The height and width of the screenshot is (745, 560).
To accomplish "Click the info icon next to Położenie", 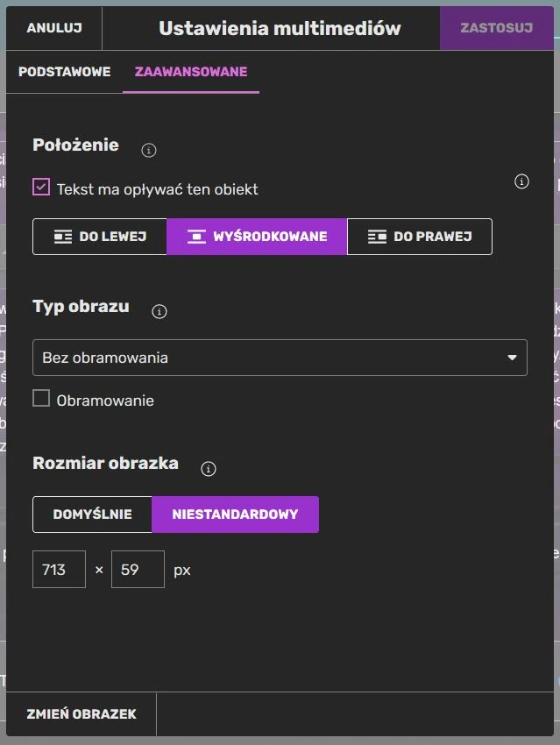I will click(149, 150).
